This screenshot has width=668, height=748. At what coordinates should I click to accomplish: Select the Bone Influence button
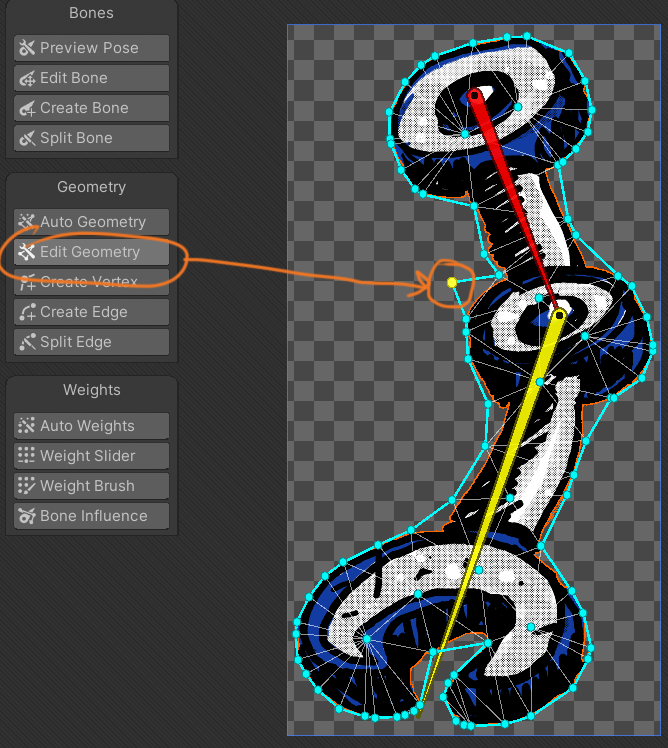91,516
